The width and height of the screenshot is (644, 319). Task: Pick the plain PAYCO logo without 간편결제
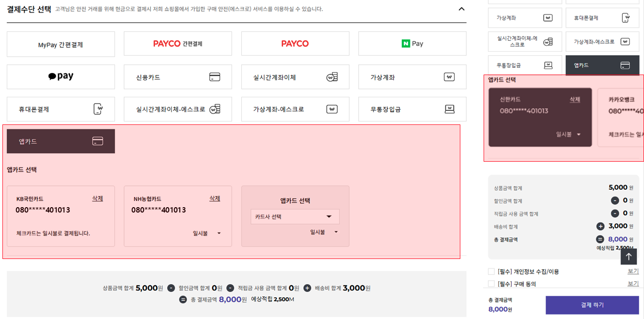pos(295,44)
